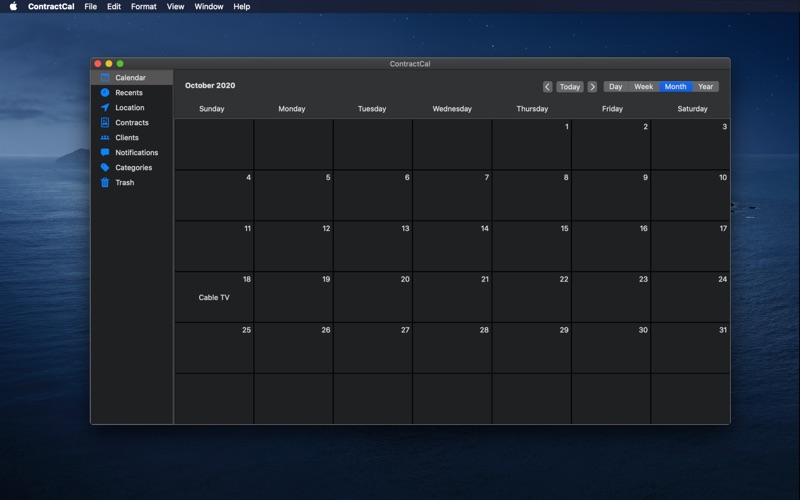This screenshot has height=500, width=800.
Task: Select the Month view
Action: click(x=675, y=87)
